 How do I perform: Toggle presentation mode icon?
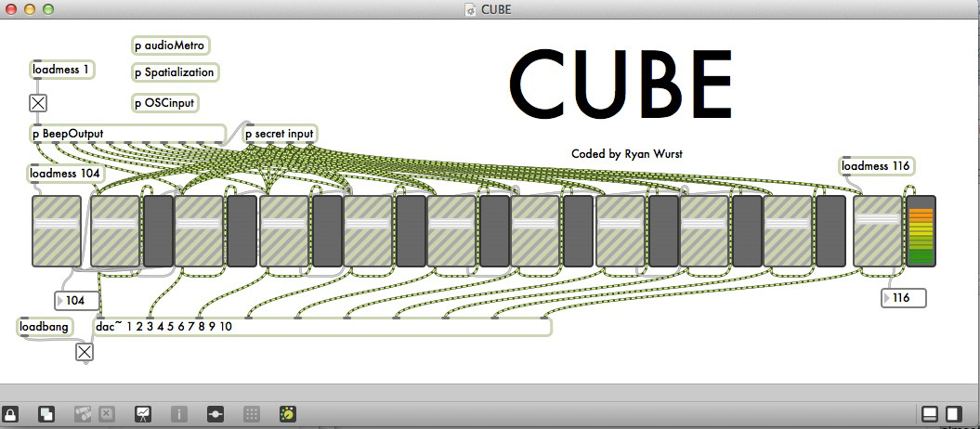[143, 413]
